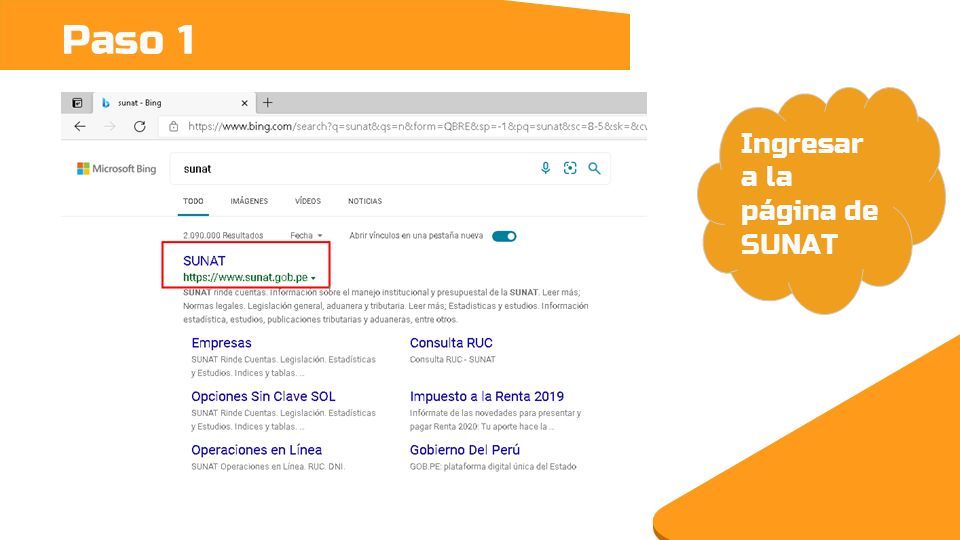Open the Opciones Sin Clave SOL link

263,396
